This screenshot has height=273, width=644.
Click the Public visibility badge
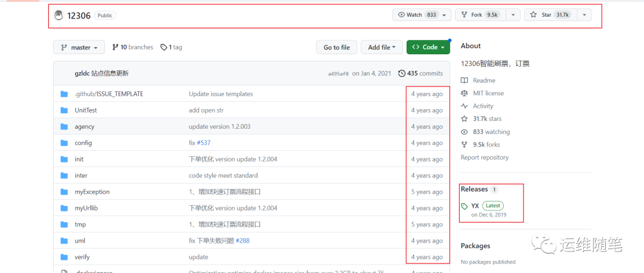(105, 15)
